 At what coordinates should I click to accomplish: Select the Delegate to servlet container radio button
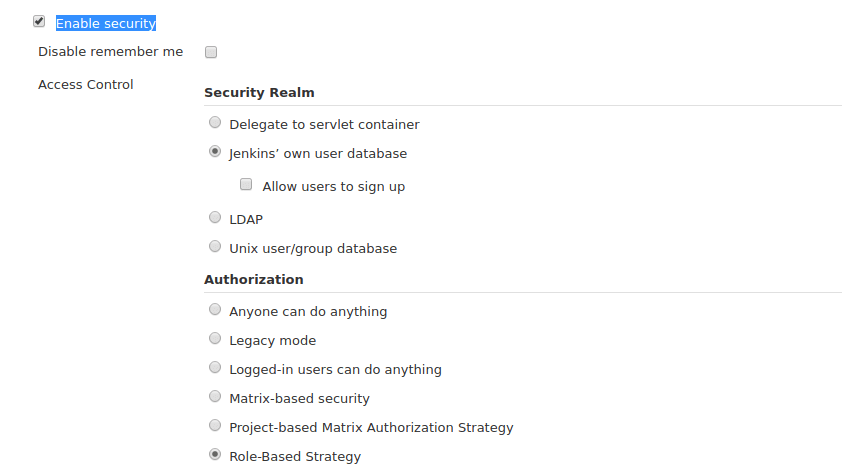pyautogui.click(x=215, y=122)
